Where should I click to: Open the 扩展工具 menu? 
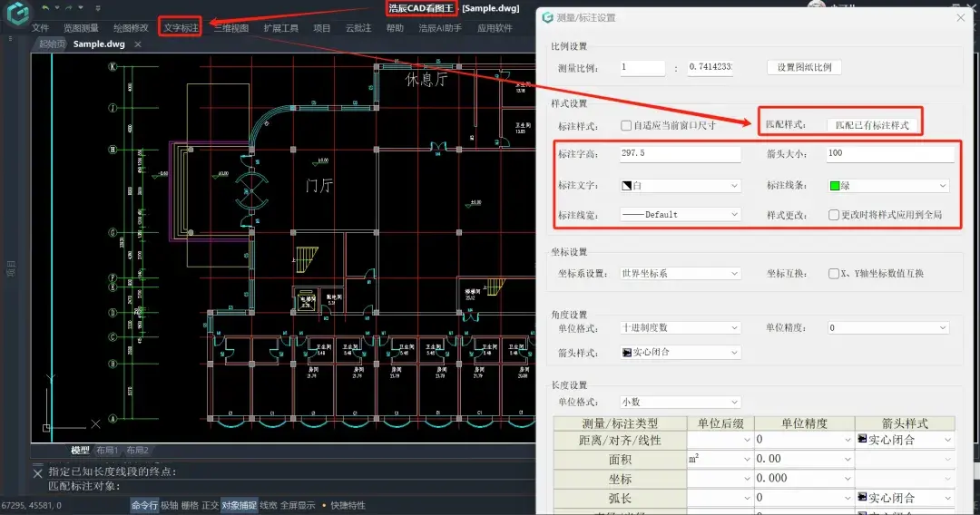[x=280, y=28]
